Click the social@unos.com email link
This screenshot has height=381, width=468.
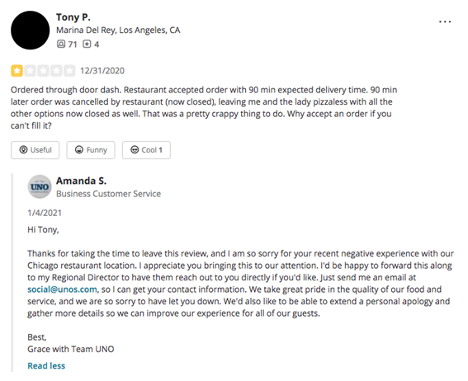(62, 289)
